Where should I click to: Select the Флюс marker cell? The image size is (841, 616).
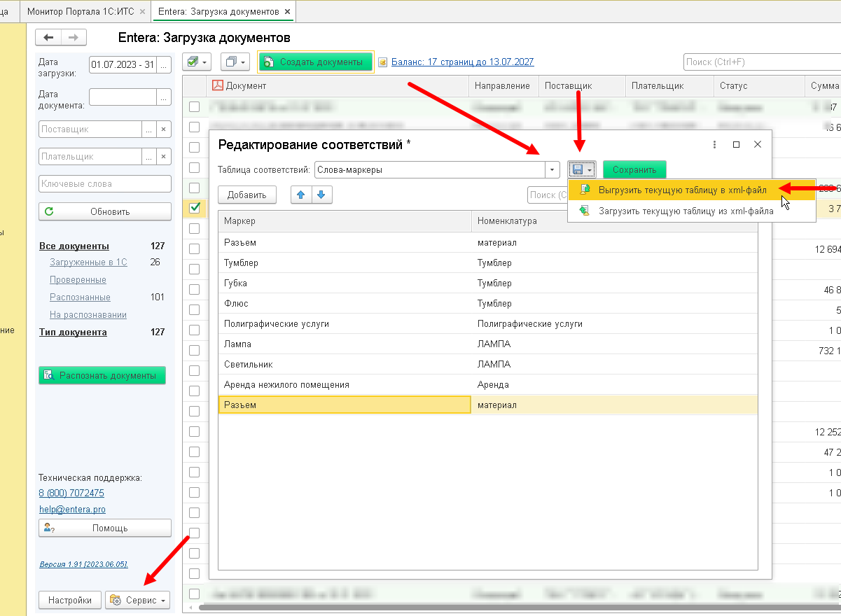pos(345,303)
